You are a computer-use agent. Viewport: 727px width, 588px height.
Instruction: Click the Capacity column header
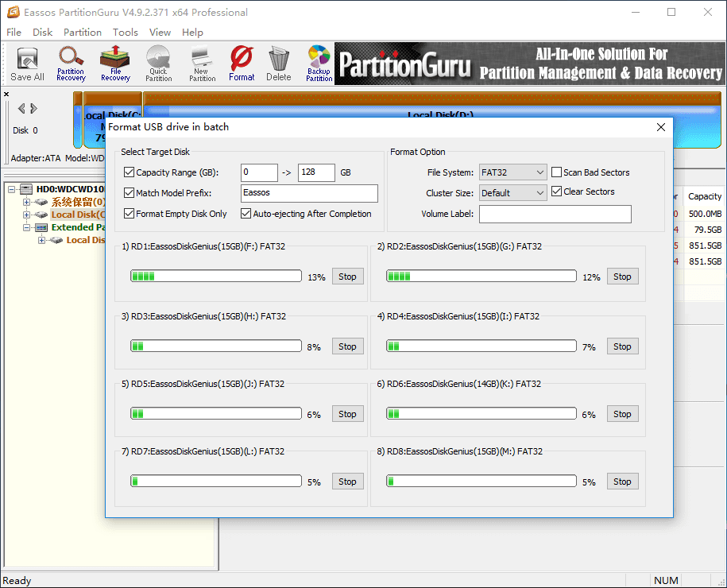(705, 196)
